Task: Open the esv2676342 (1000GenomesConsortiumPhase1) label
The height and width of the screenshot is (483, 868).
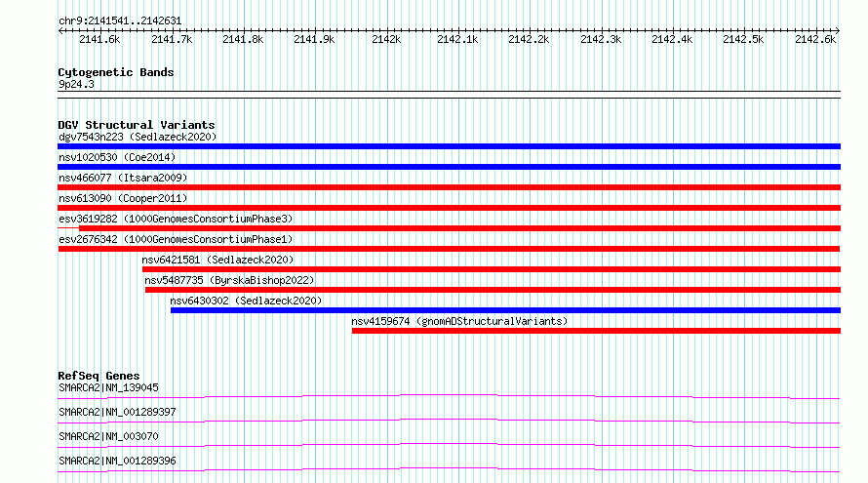Action: coord(176,239)
